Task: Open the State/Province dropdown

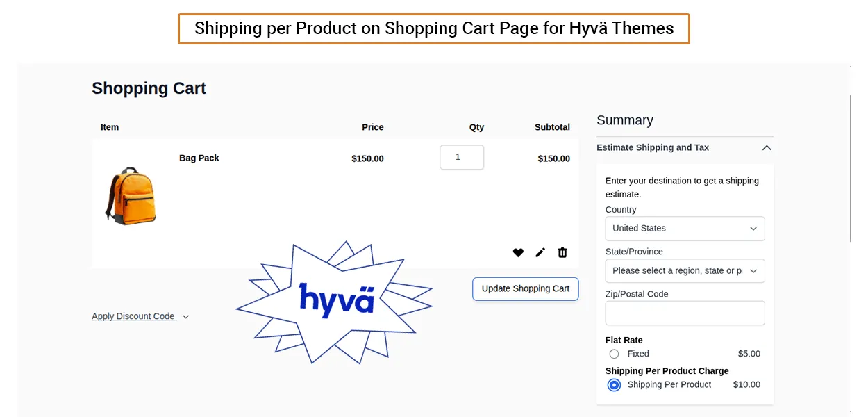Action: 685,271
